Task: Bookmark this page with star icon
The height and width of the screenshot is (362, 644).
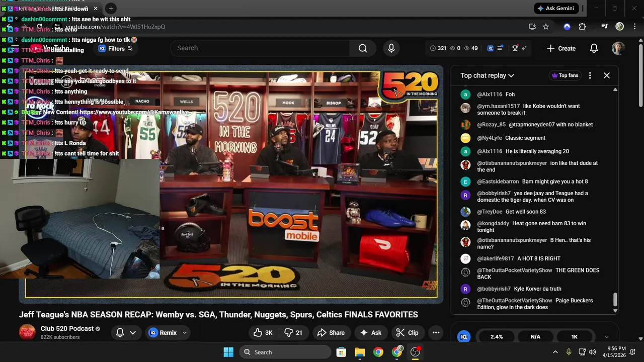Action: pos(546,27)
